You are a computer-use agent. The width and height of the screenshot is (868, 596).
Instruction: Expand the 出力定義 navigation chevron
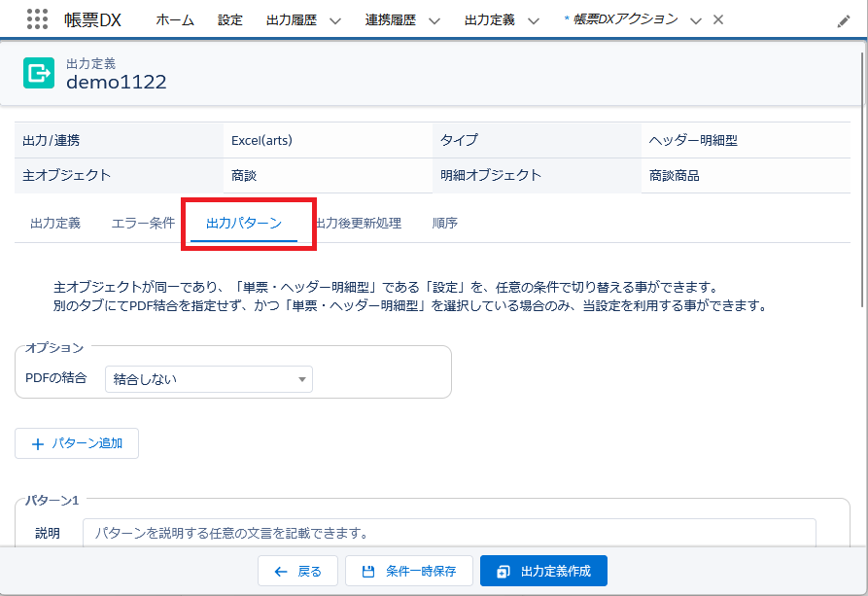[x=534, y=20]
